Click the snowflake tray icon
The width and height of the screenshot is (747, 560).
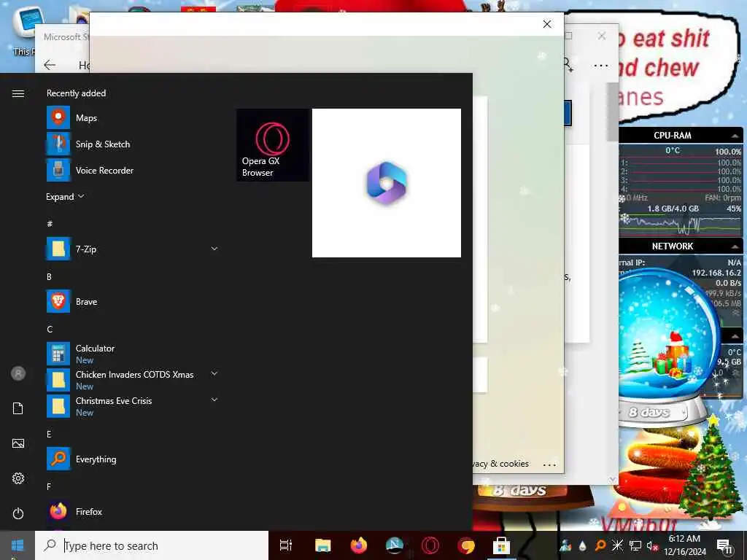617,545
